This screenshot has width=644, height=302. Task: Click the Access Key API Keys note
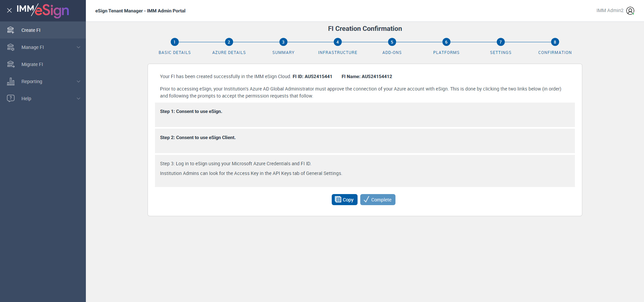251,173
